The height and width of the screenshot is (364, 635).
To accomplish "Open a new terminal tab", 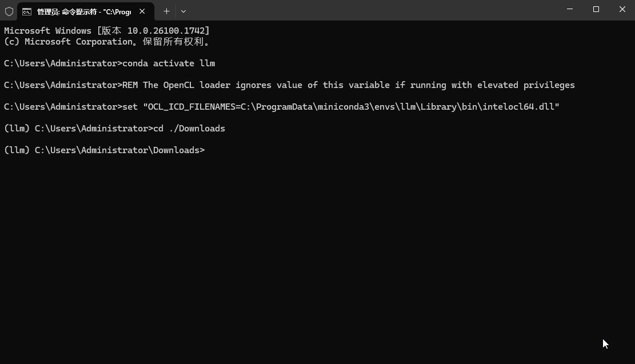I will (x=166, y=11).
